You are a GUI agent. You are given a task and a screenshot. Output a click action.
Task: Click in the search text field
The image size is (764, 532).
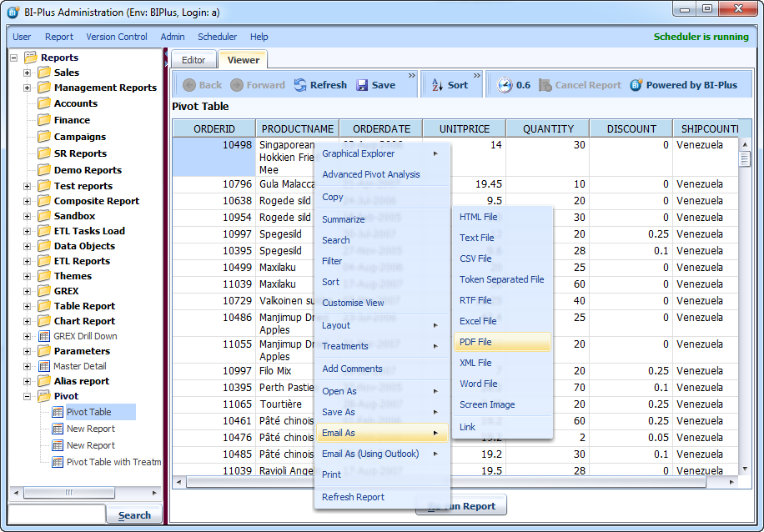click(56, 514)
